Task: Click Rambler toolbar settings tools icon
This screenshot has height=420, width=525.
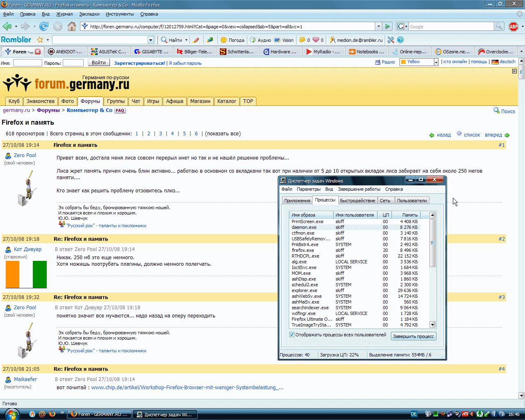Action: tap(390, 40)
